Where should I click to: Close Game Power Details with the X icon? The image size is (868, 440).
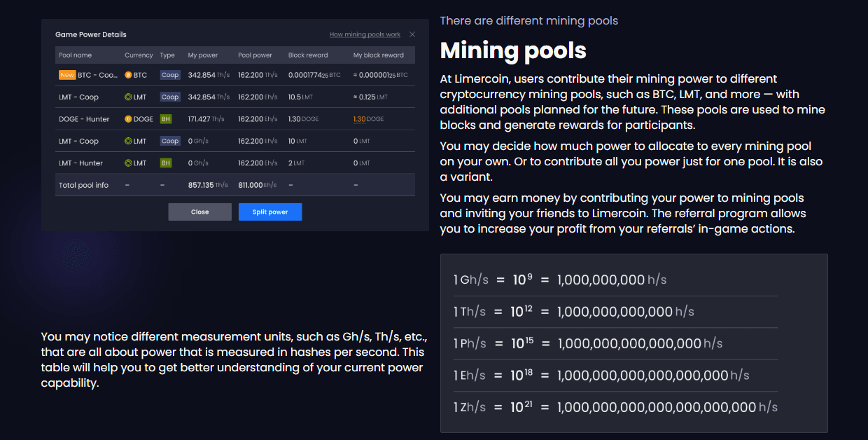pos(412,34)
